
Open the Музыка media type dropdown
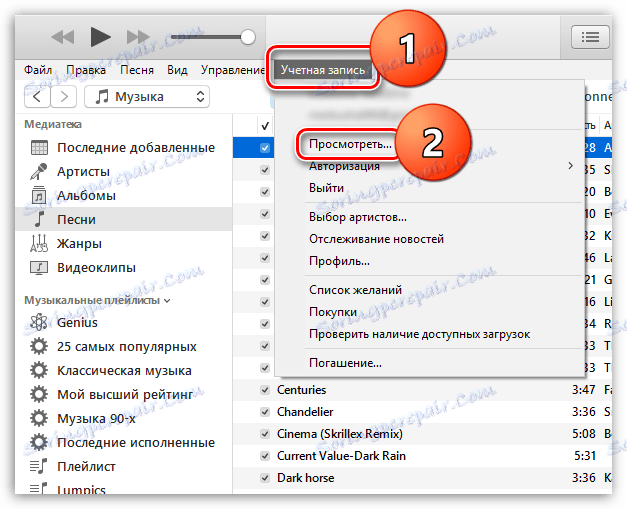point(147,97)
